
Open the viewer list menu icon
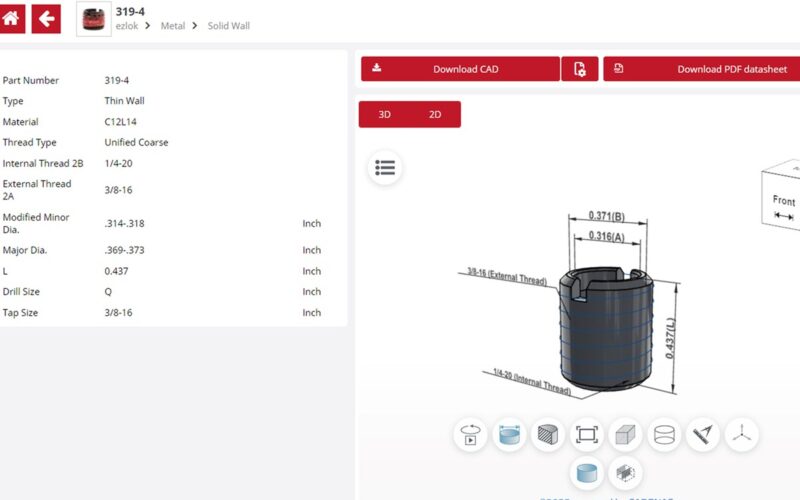[385, 167]
